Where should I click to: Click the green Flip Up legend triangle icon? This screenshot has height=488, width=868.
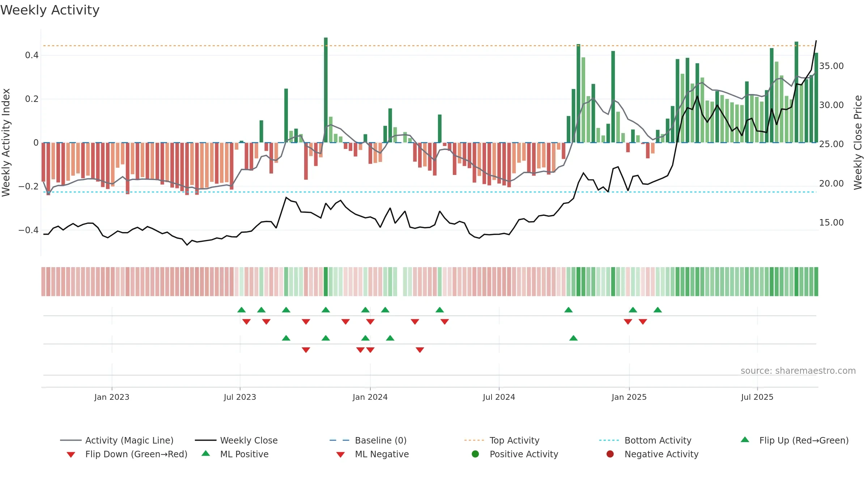pos(745,440)
